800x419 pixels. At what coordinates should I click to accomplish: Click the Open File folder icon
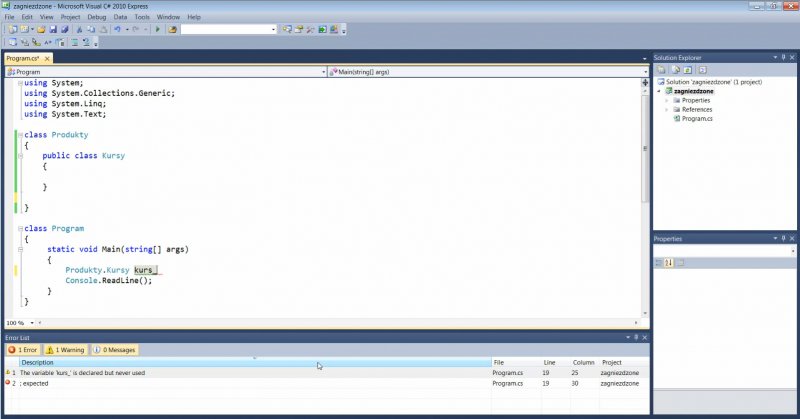[40, 30]
